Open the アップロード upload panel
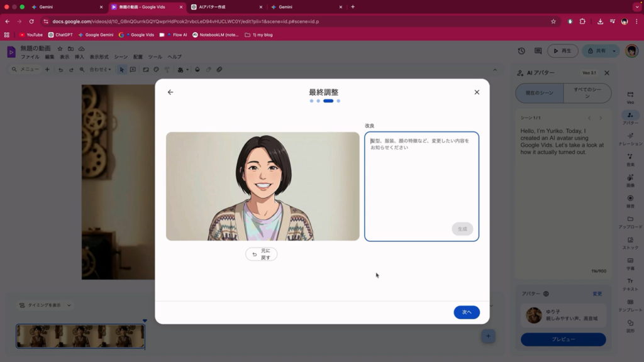 point(630,221)
